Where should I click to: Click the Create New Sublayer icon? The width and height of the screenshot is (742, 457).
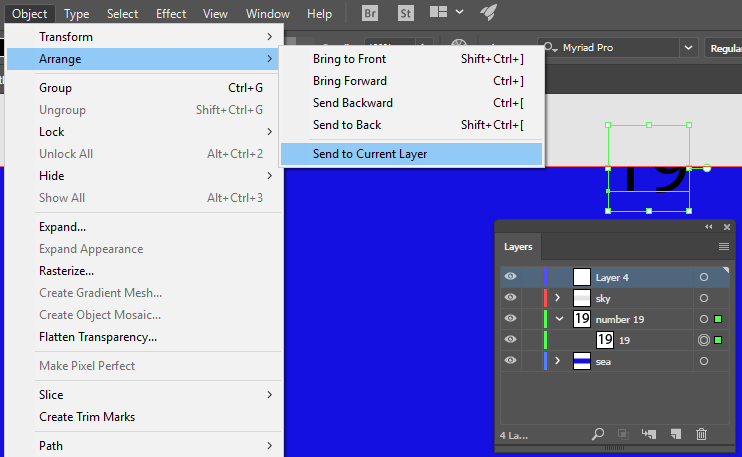pos(649,434)
